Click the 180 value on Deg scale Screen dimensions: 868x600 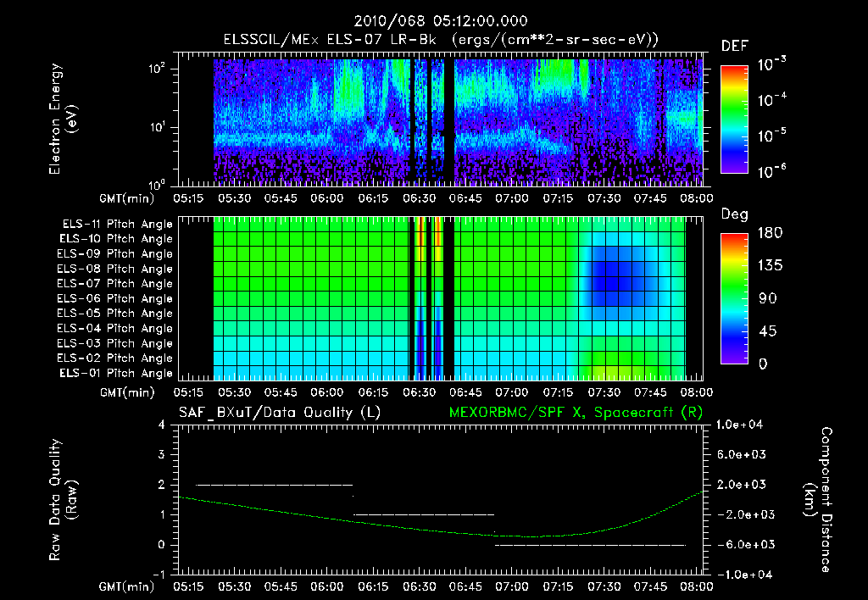pyautogui.click(x=770, y=233)
